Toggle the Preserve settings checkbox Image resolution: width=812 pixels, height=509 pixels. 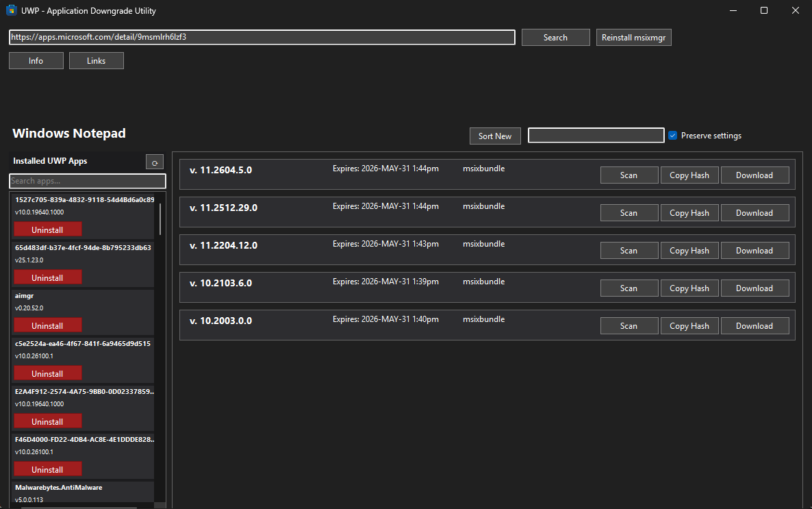coord(672,135)
